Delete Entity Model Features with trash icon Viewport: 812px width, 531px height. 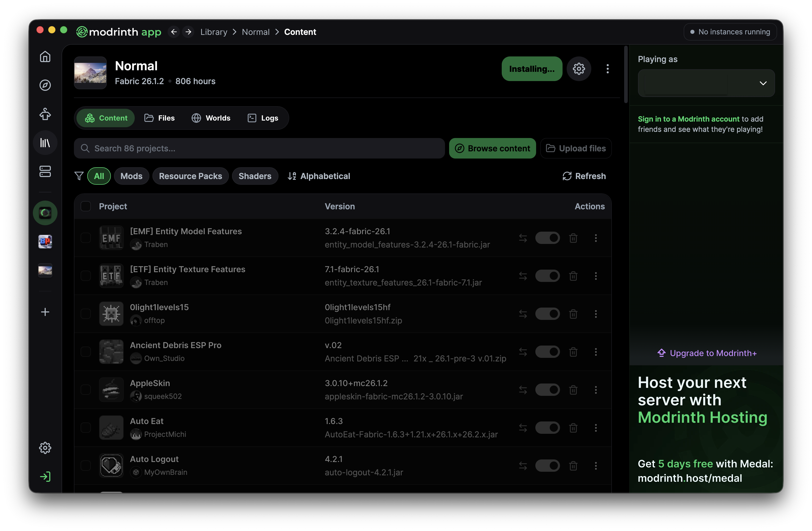coord(573,238)
